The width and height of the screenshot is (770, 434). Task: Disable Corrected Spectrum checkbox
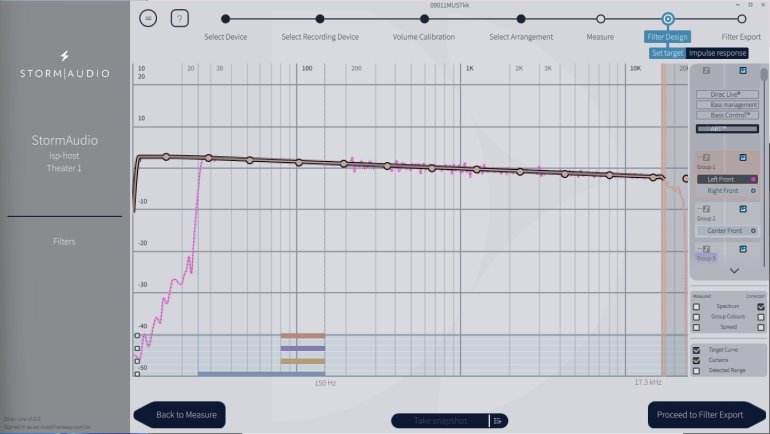(761, 307)
